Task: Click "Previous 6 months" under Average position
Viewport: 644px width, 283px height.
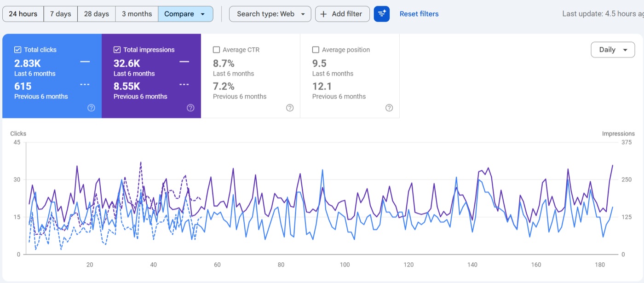Action: [339, 96]
